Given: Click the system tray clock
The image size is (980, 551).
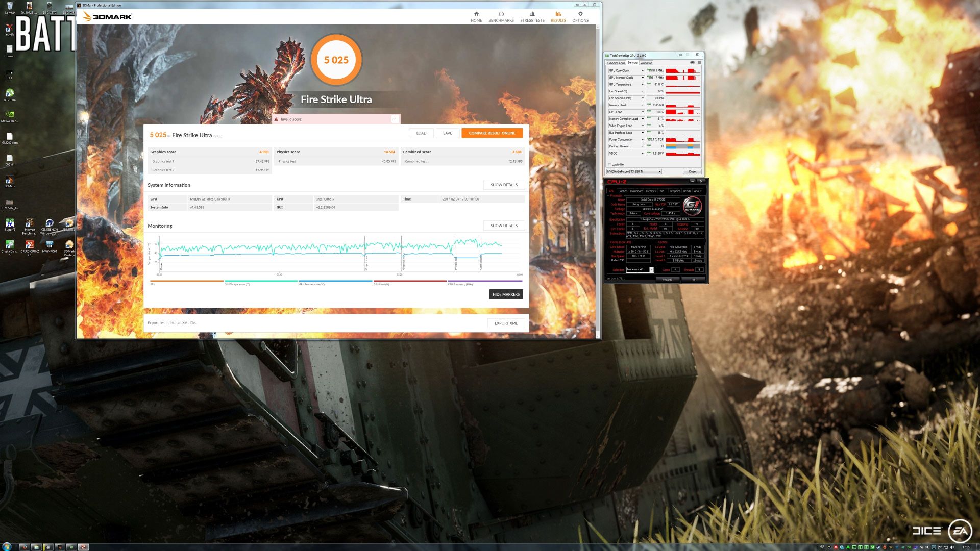Looking at the screenshot, I should point(966,547).
